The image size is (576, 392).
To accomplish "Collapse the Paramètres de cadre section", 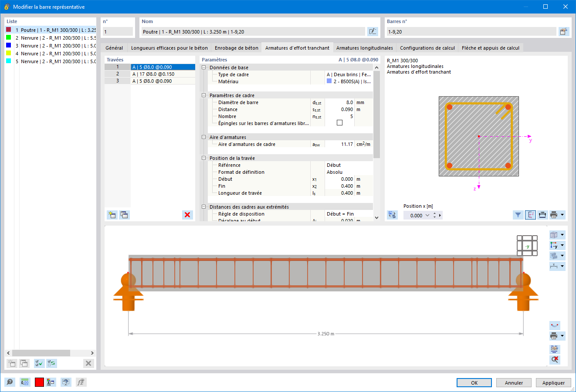I will (x=203, y=95).
